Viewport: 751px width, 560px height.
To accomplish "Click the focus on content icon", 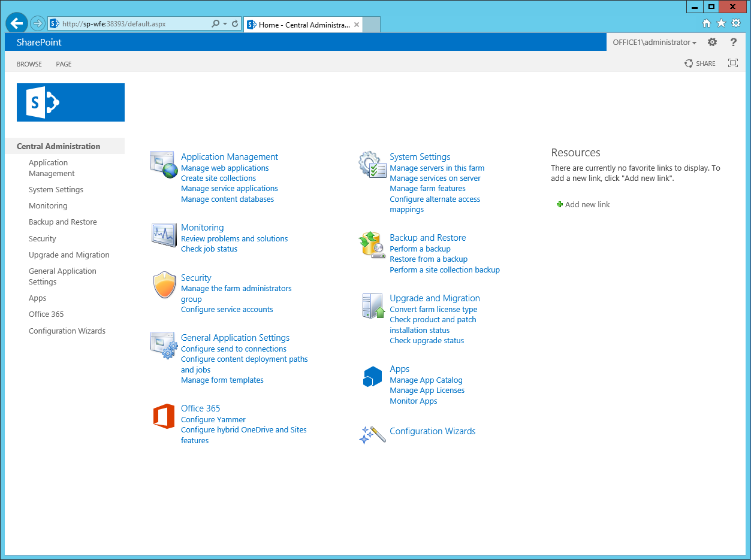I will 732,63.
